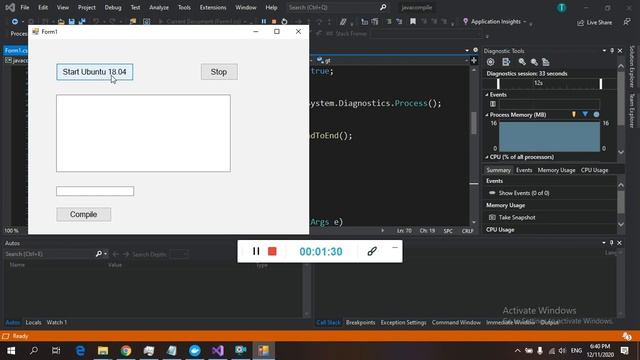Open the Window menu
The image size is (640, 360).
[x=246, y=7]
